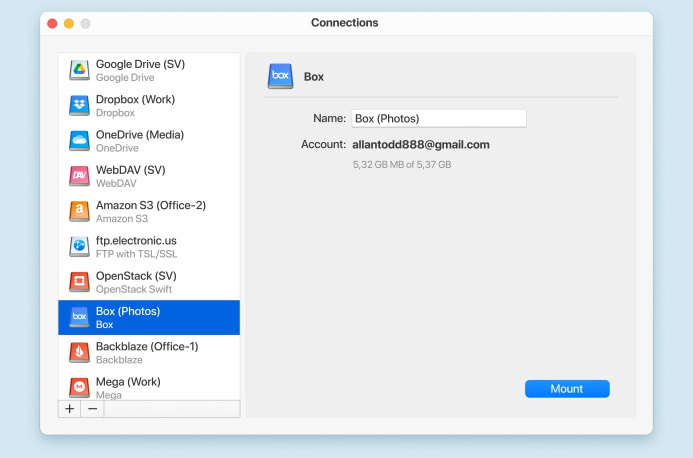Click the Box (Photos) icon in list
Image resolution: width=693 pixels, height=458 pixels.
tap(80, 317)
